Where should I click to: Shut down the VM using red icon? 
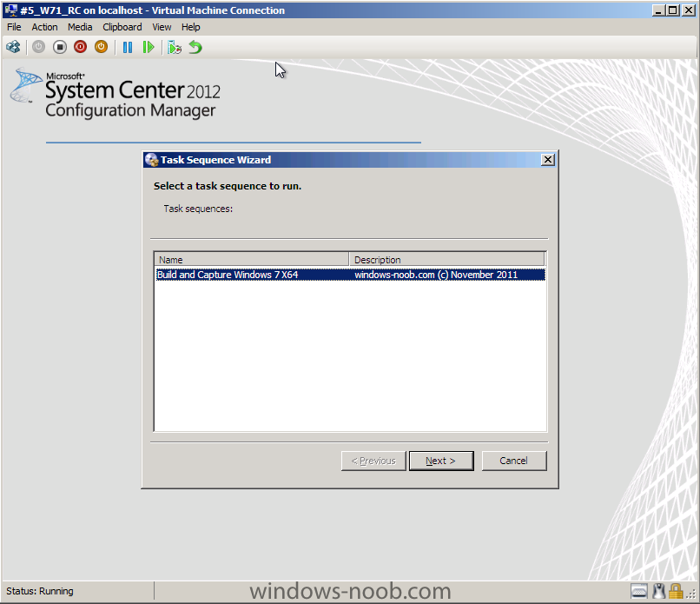tap(81, 47)
